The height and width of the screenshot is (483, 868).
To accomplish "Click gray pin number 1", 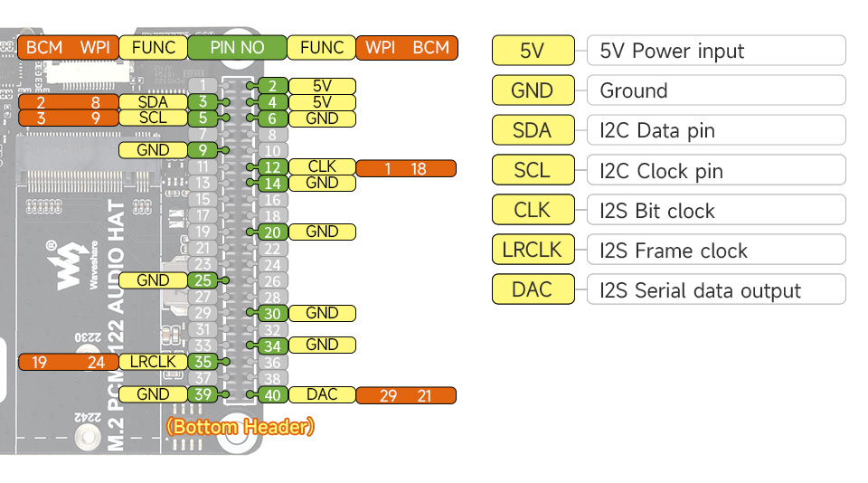I will tap(203, 85).
